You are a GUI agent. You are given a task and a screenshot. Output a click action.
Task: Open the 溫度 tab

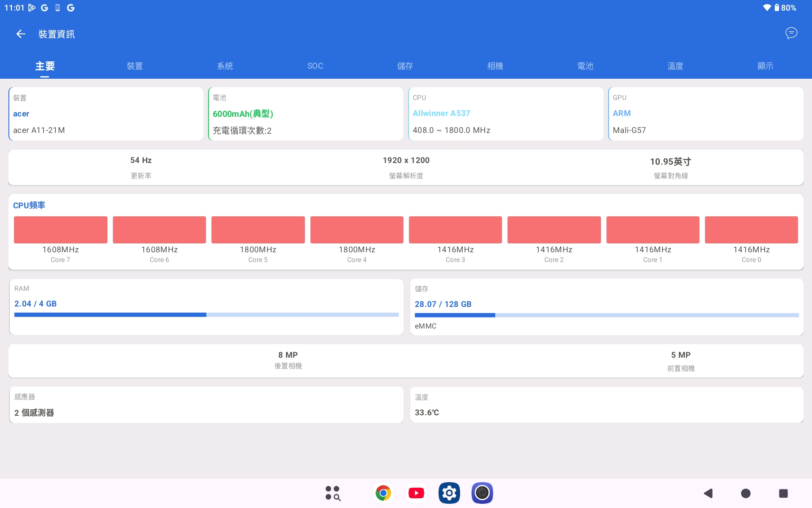point(675,66)
